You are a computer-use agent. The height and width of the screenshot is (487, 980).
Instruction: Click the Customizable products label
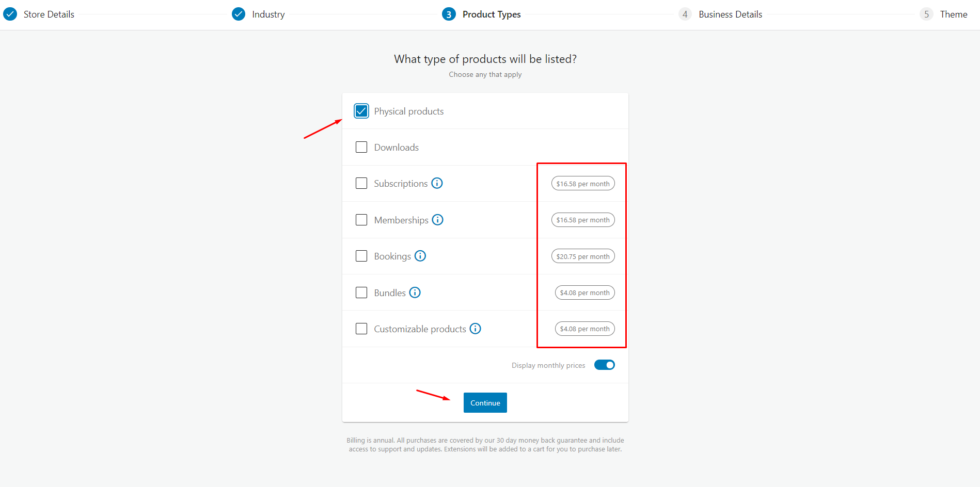pyautogui.click(x=420, y=329)
